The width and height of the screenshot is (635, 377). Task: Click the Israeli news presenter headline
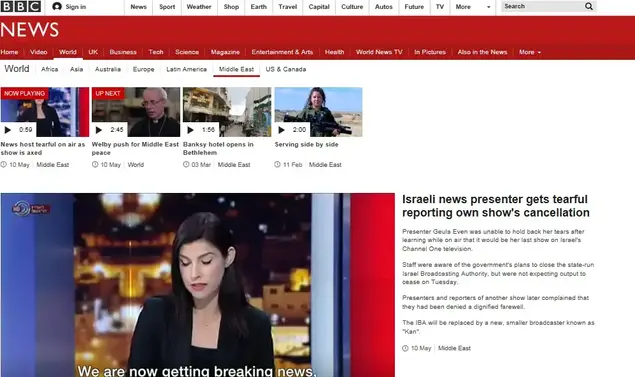496,206
